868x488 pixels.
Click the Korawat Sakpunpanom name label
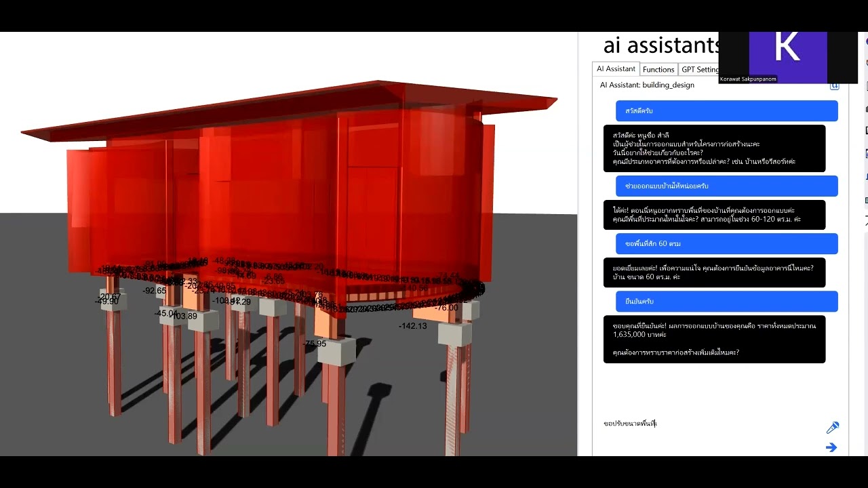(x=748, y=79)
